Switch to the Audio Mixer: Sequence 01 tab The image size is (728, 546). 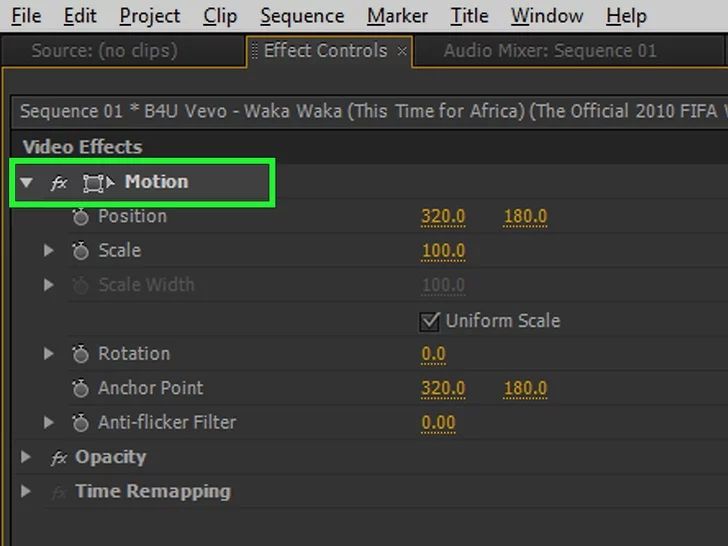click(x=568, y=52)
